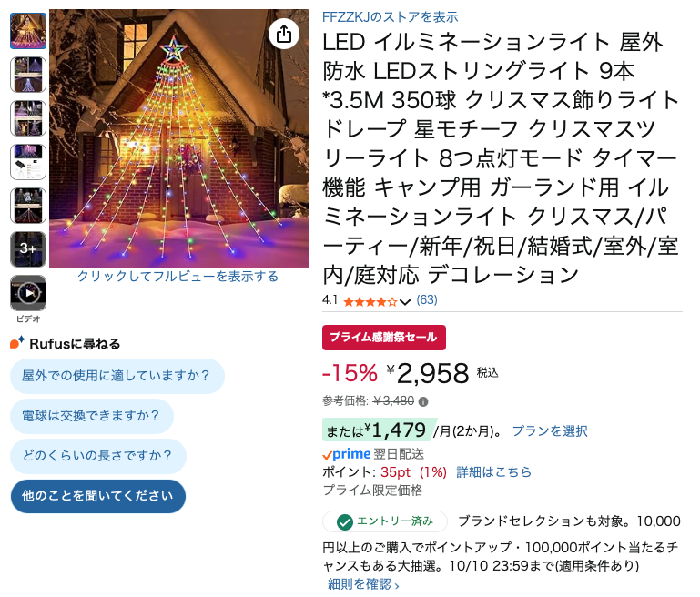This screenshot has width=700, height=597.
Task: Open the 3+ more images thumbnail
Action: [28, 249]
